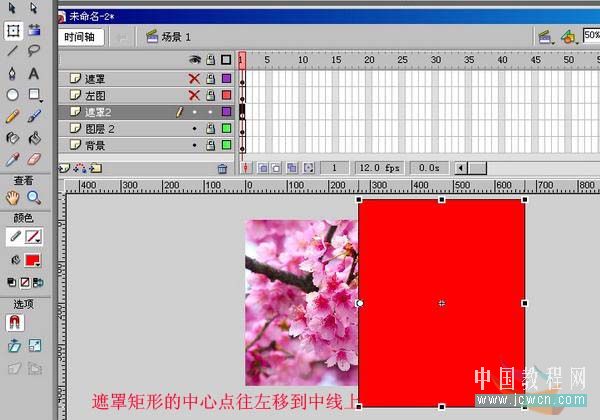Select the Pen tool
Image resolution: width=600 pixels, height=420 pixels.
(12, 73)
